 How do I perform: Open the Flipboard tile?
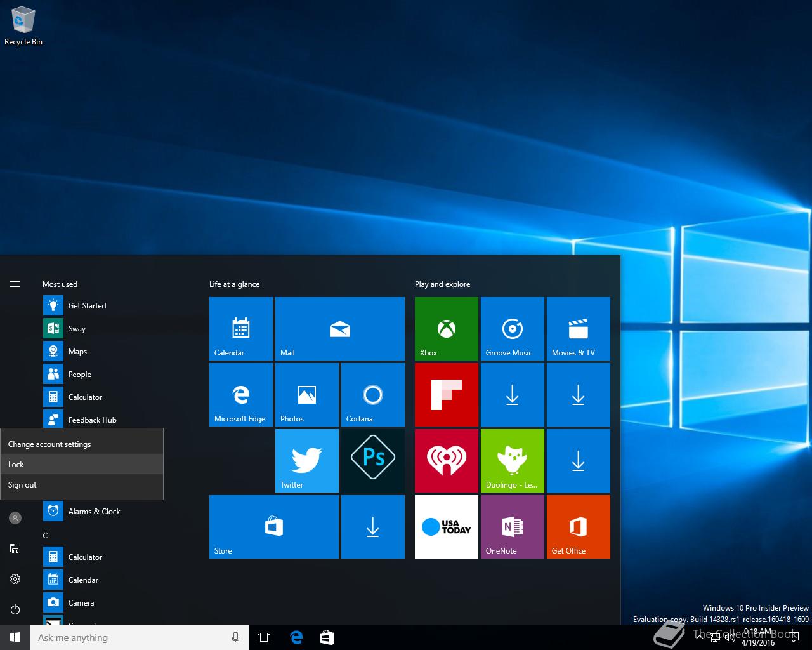[x=447, y=395]
